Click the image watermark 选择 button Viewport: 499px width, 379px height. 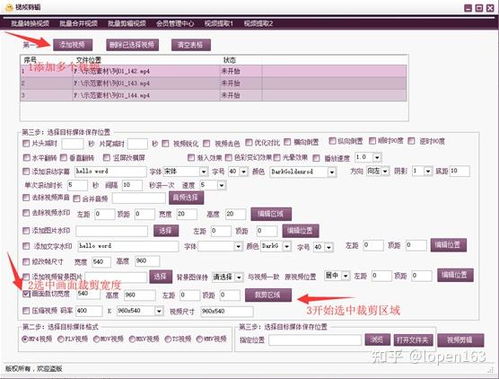(166, 231)
